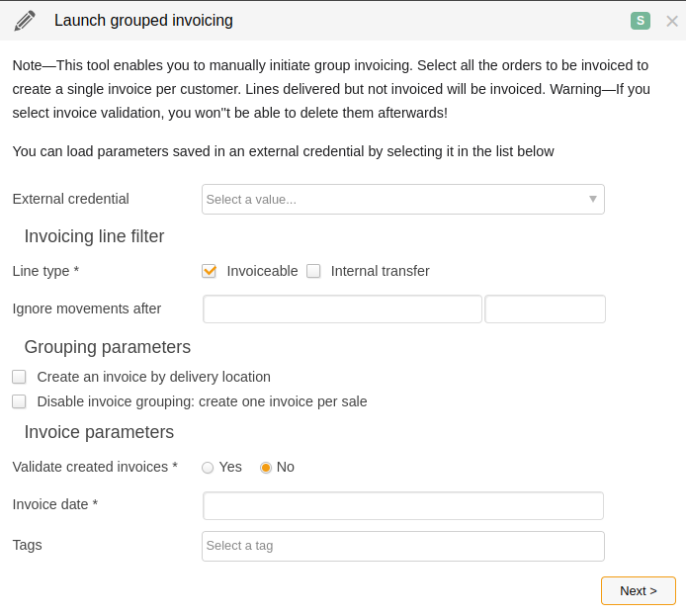Click the External credential dropdown arrow
Viewport: 686px width, 616px height.
(x=593, y=199)
